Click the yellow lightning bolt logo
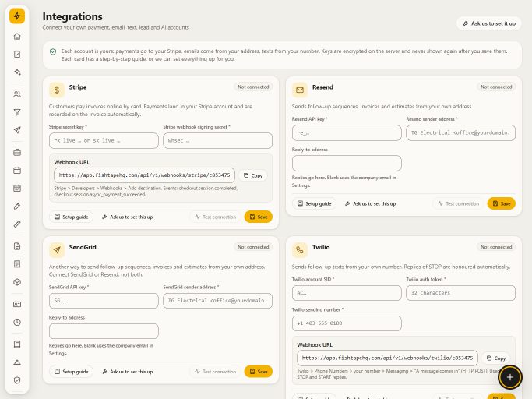 pos(17,16)
